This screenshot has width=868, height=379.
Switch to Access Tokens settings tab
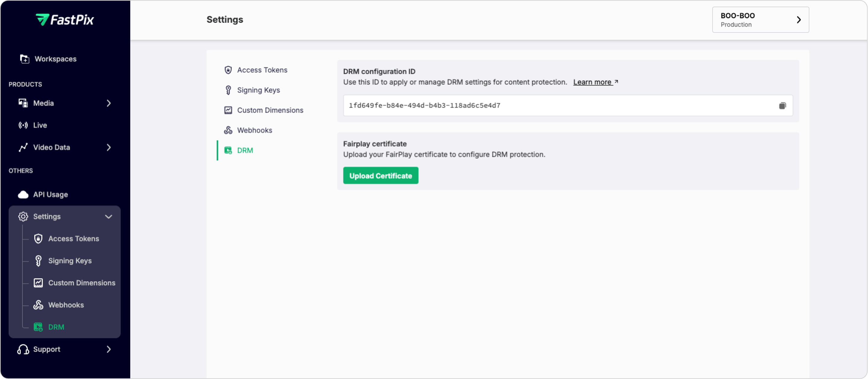[x=262, y=70]
